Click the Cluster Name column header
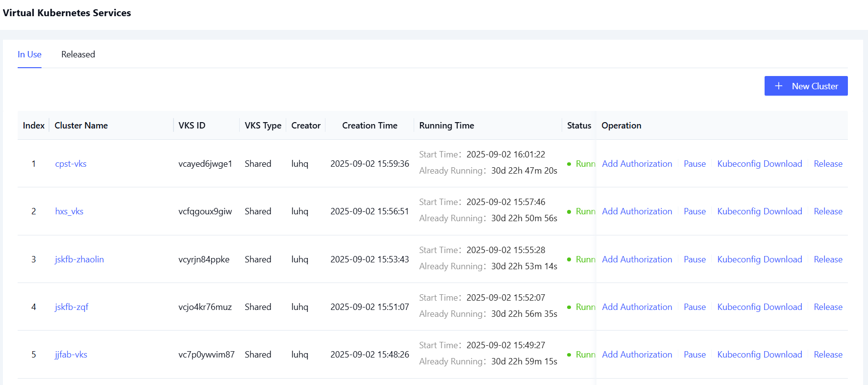This screenshot has width=868, height=385. 81,126
